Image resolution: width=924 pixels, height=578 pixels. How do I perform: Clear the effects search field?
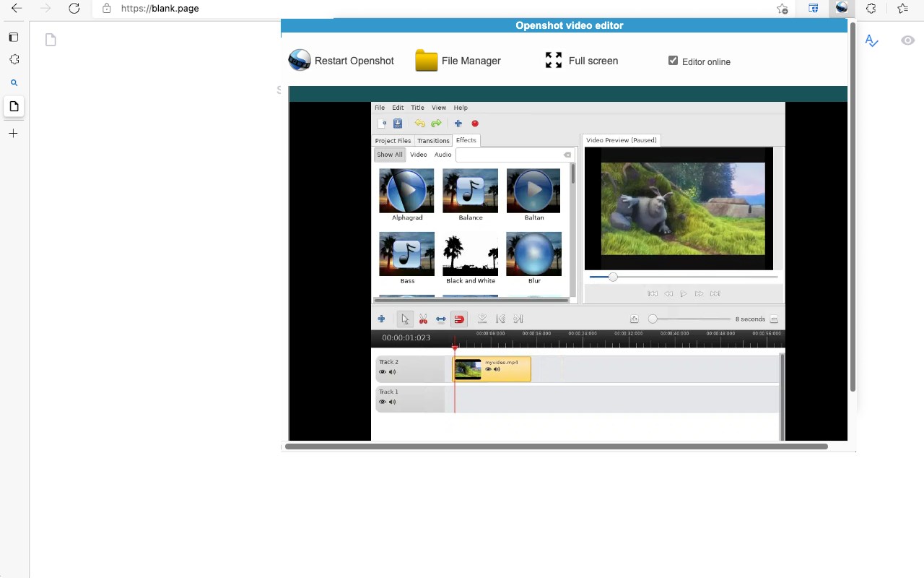pos(567,155)
